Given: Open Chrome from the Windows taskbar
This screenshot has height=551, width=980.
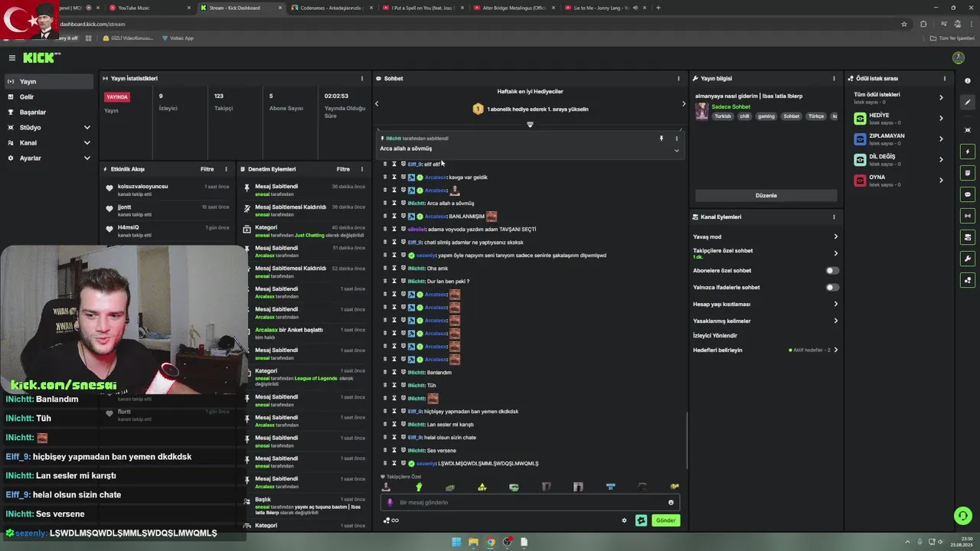Looking at the screenshot, I should tap(491, 542).
